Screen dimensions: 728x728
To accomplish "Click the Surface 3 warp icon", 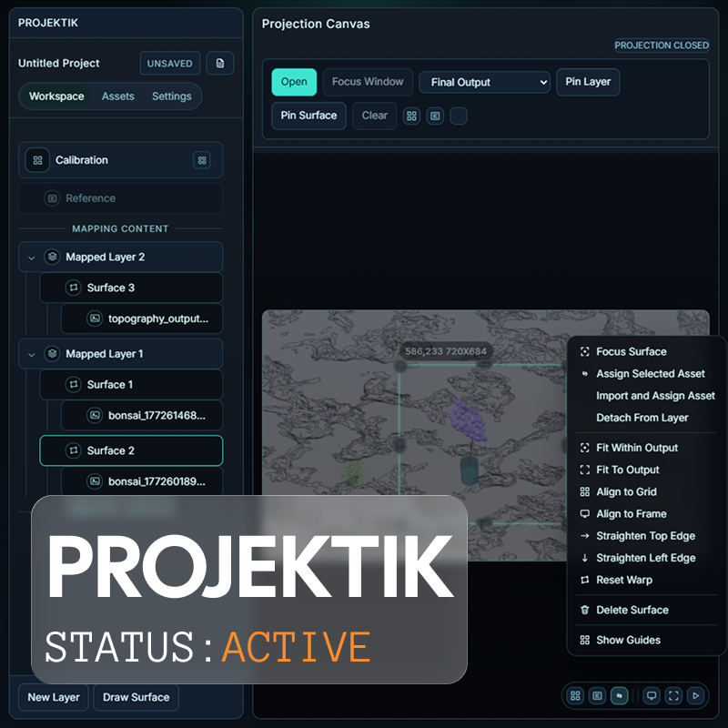I will click(x=73, y=288).
